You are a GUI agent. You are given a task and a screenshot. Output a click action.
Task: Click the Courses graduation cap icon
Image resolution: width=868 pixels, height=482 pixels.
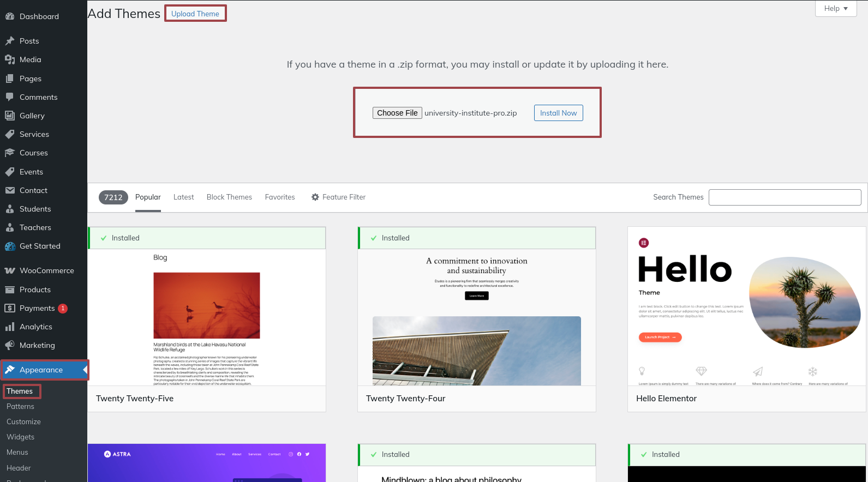(10, 153)
